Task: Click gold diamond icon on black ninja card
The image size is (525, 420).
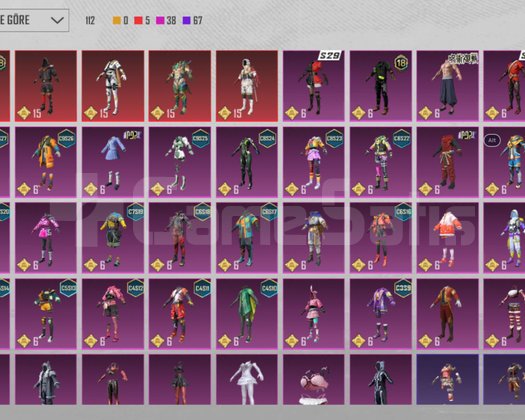Action: click(24, 113)
